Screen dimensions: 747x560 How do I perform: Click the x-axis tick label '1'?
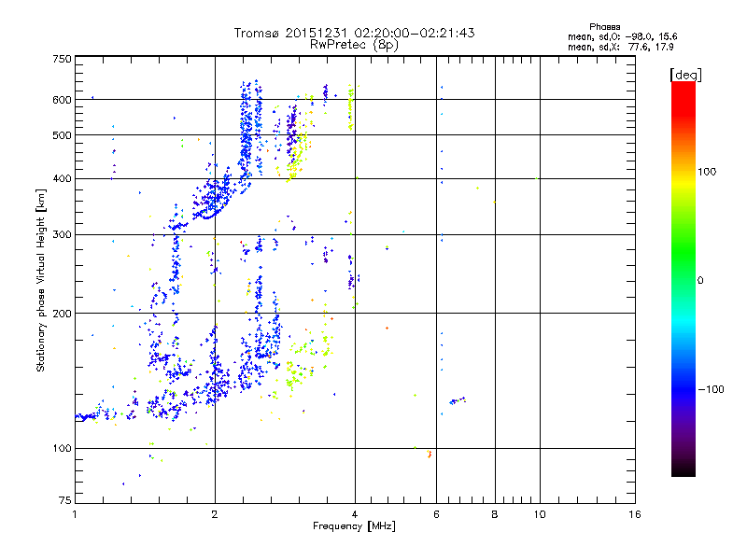pyautogui.click(x=75, y=514)
